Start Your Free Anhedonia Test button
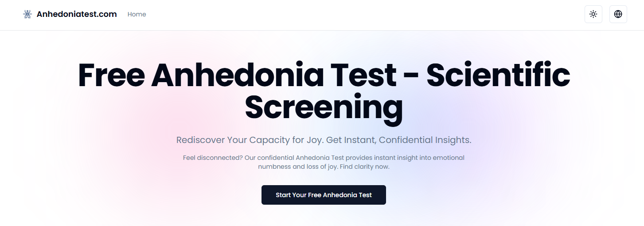 tap(324, 195)
